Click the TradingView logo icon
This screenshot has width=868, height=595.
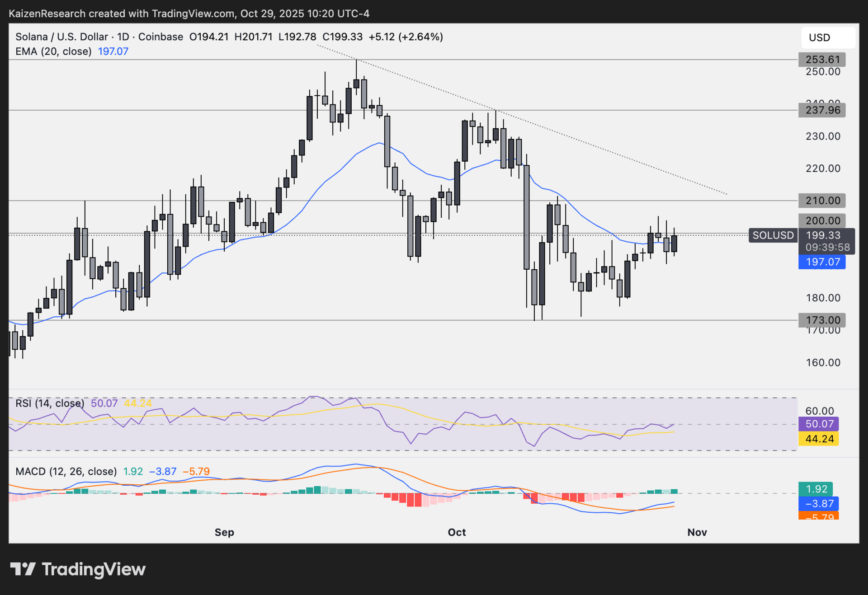23,569
